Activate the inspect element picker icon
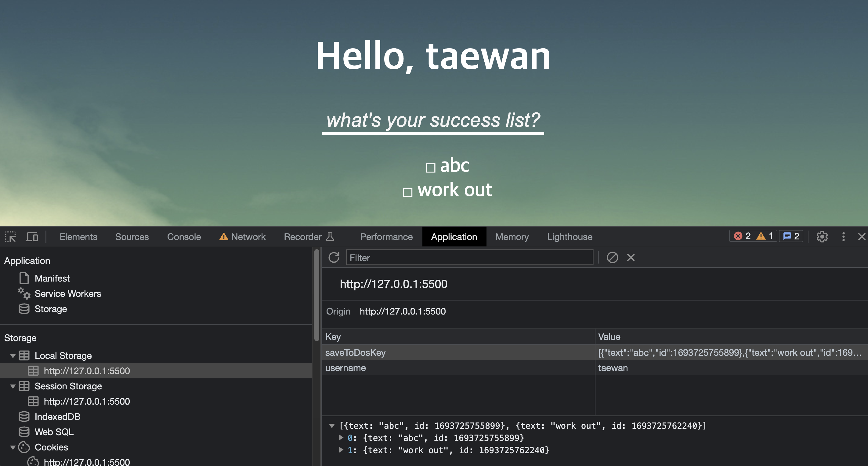The height and width of the screenshot is (466, 868). [10, 237]
